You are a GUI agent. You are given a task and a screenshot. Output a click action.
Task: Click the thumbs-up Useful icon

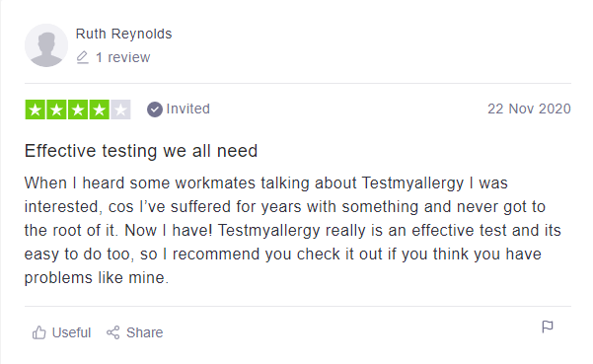pos(38,332)
